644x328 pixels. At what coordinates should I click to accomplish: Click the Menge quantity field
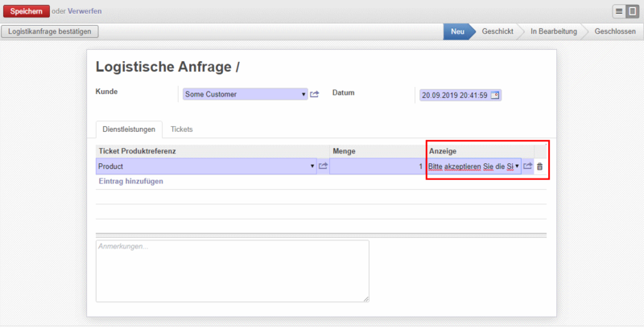377,166
